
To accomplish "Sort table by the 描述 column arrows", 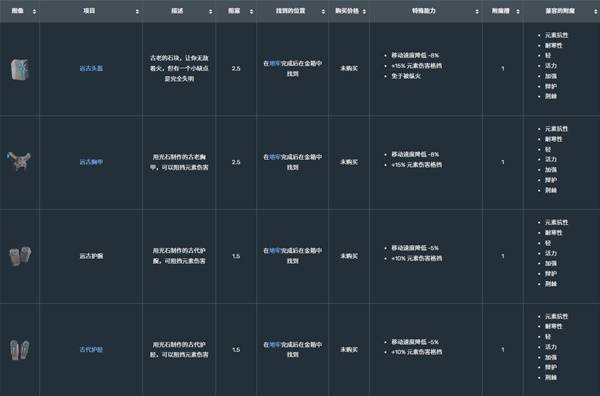I will pyautogui.click(x=210, y=11).
